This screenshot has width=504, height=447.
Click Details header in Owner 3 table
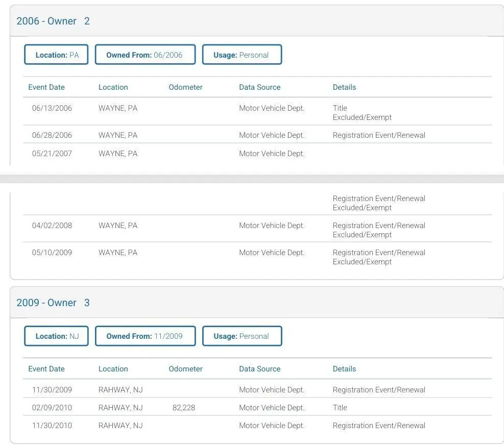coord(344,369)
